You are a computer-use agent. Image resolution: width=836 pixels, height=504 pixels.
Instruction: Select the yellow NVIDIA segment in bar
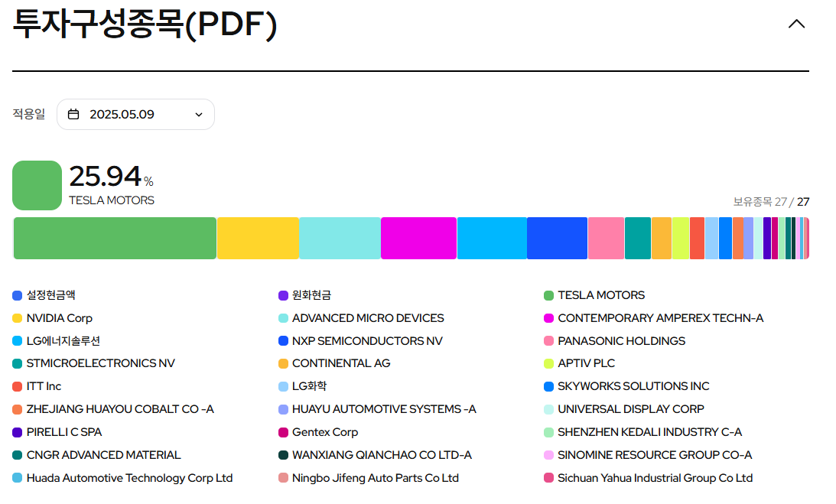[258, 239]
